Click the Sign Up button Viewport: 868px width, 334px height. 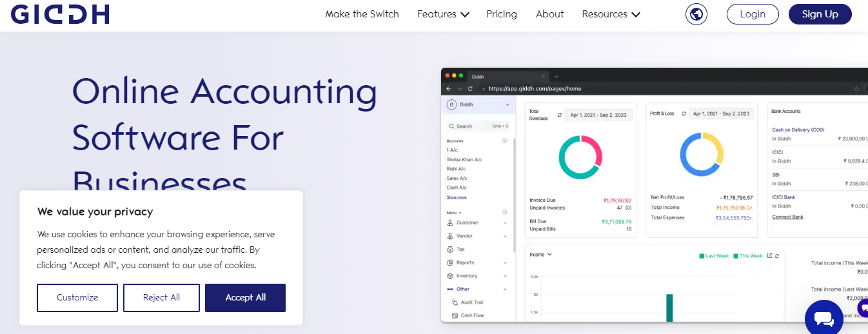(x=820, y=14)
